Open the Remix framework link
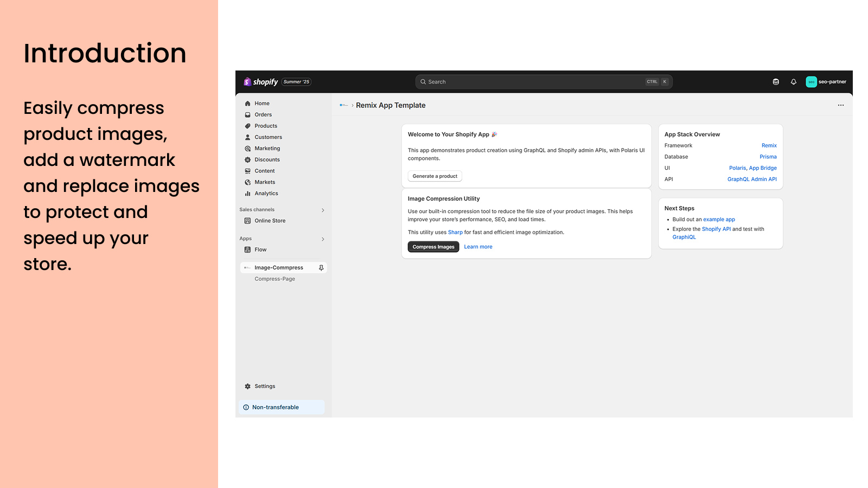This screenshot has width=868, height=488. (x=769, y=146)
